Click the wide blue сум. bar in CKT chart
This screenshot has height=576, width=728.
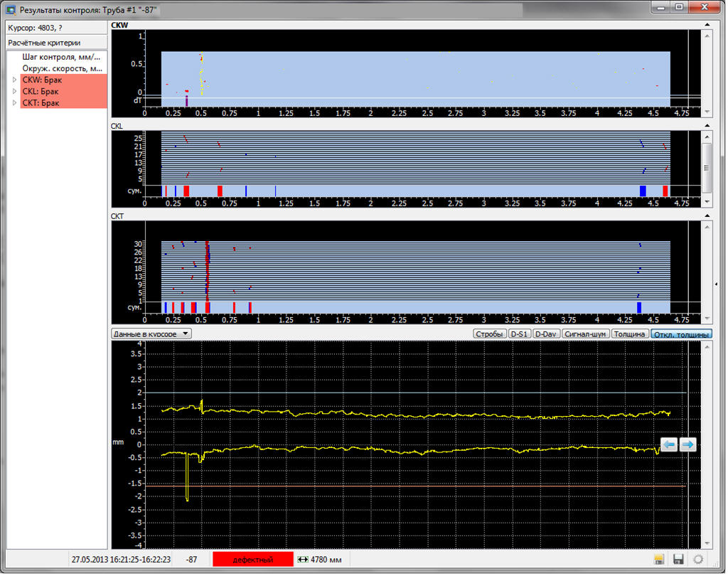click(x=641, y=309)
